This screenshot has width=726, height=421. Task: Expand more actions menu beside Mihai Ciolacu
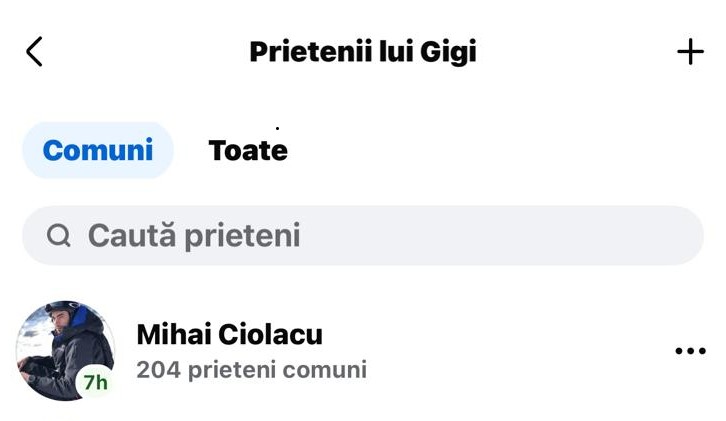pyautogui.click(x=690, y=351)
